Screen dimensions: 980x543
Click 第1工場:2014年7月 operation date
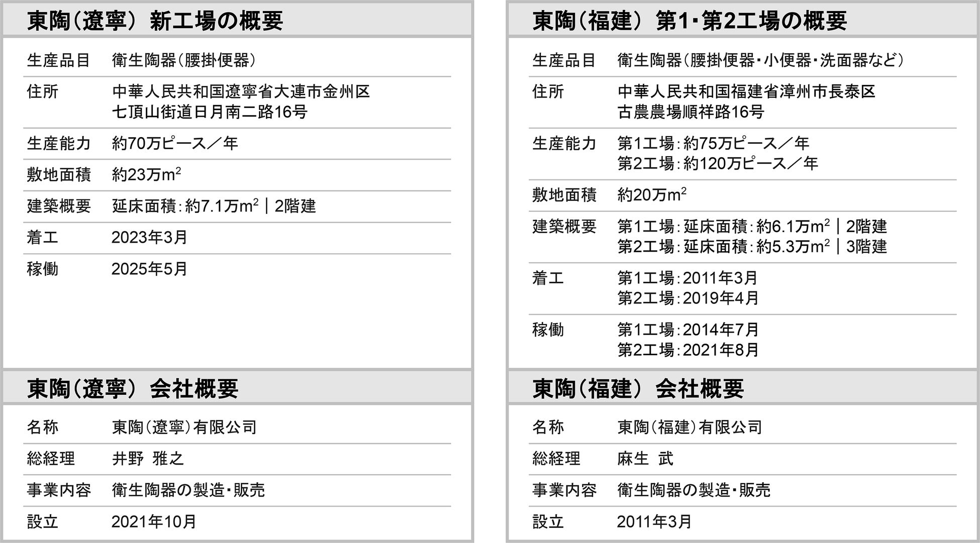(x=688, y=330)
